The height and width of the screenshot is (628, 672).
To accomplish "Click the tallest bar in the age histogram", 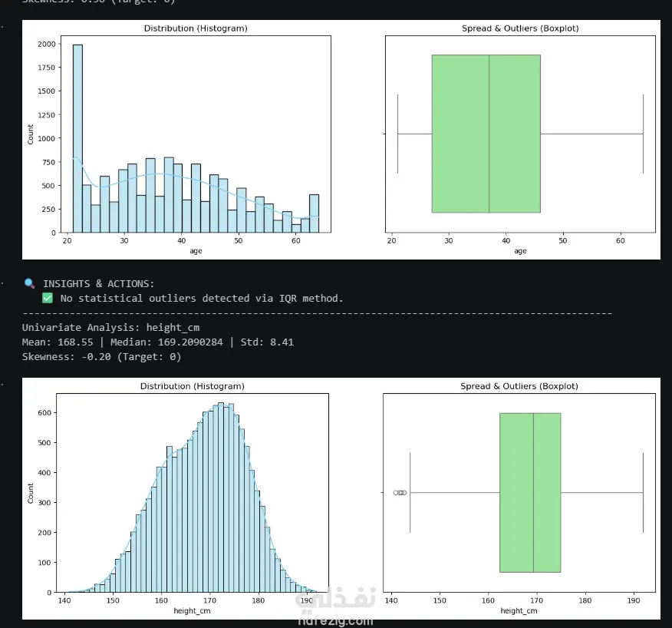I will click(77, 138).
